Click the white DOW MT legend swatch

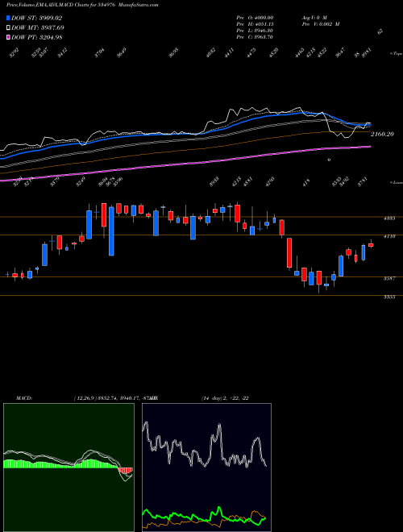click(x=8, y=28)
